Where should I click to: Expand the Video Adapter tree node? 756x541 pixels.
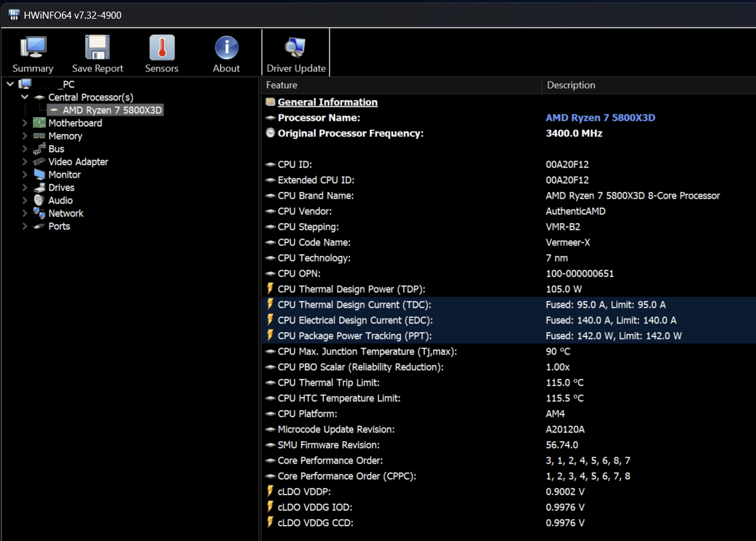[x=24, y=162]
